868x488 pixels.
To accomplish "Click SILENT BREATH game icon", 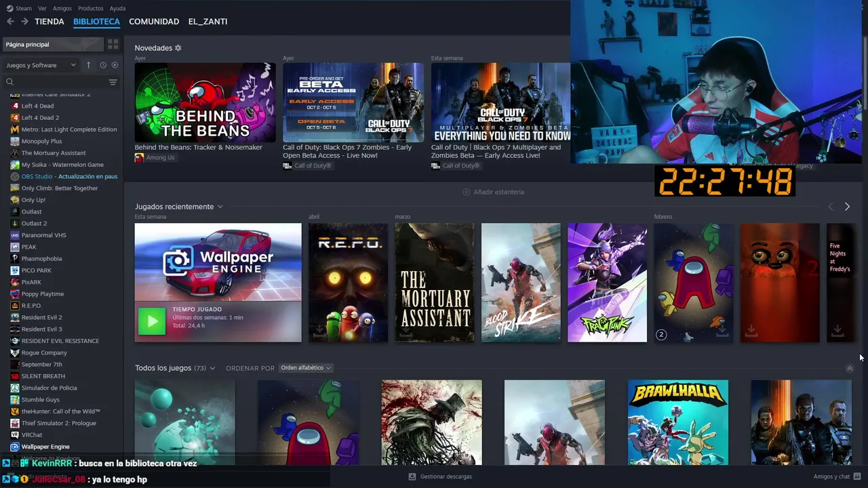I will pos(15,376).
